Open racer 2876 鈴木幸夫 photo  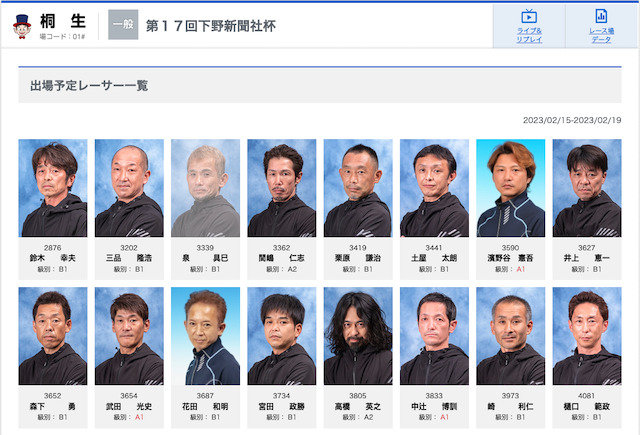[x=53, y=188]
